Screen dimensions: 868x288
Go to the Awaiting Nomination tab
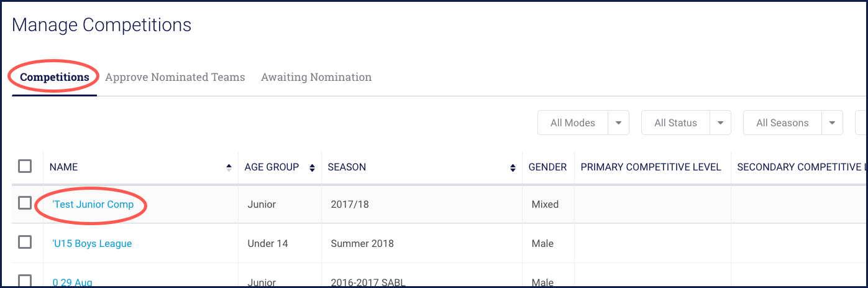[316, 77]
